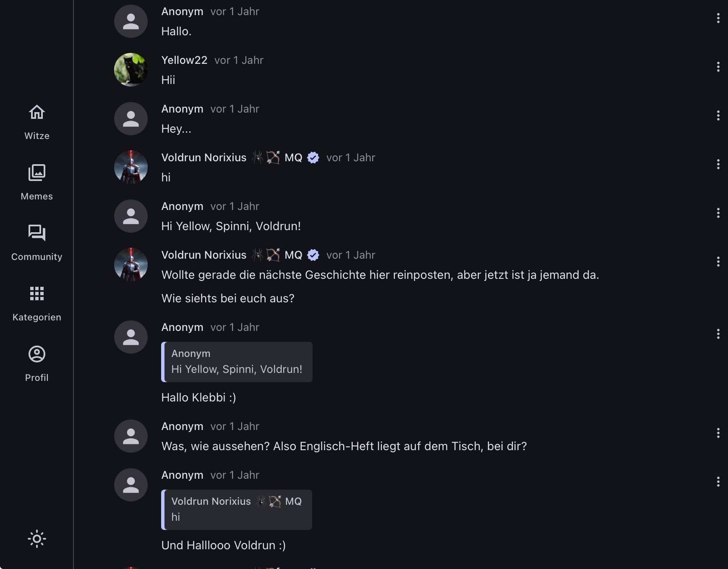
Task: Jump to quoted Voldrun Norixius 'hi' message
Action: (237, 510)
